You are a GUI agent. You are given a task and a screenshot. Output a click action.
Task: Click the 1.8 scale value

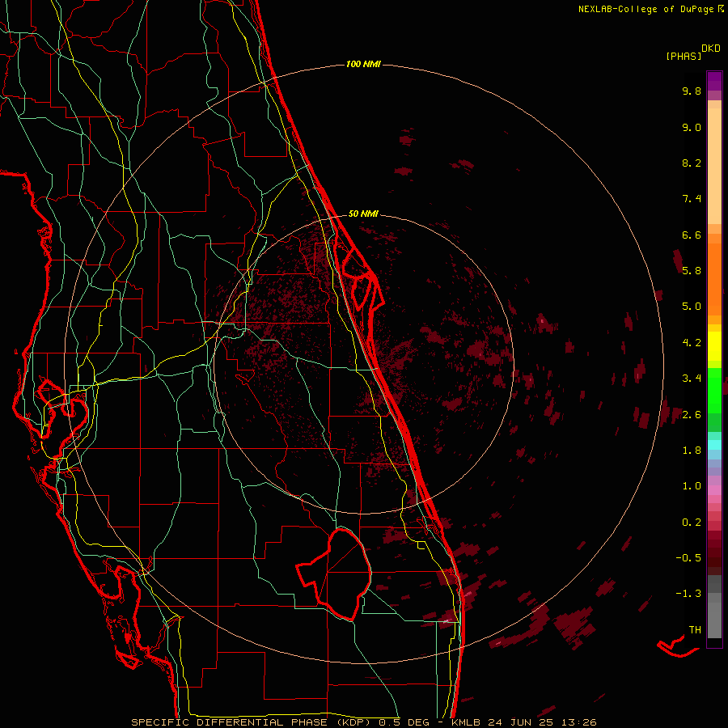[x=692, y=451]
